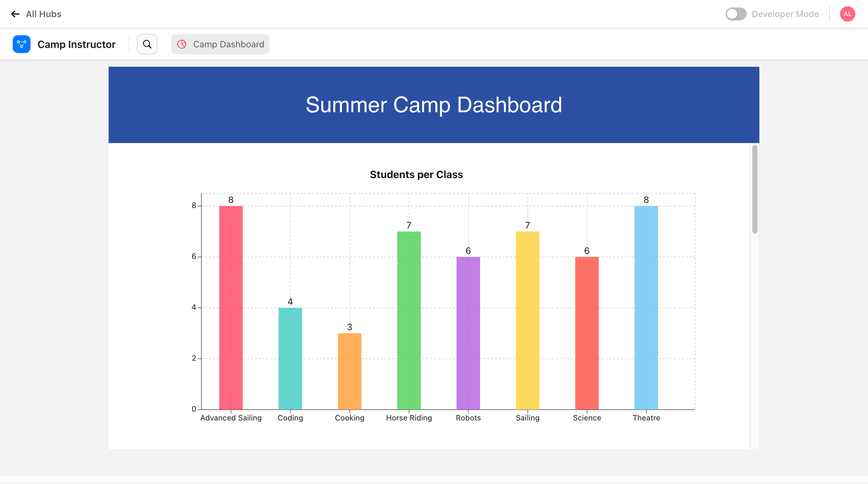Screen dimensions: 868x484
Task: Click the blue Camp Instructor hub icon
Action: (22, 44)
